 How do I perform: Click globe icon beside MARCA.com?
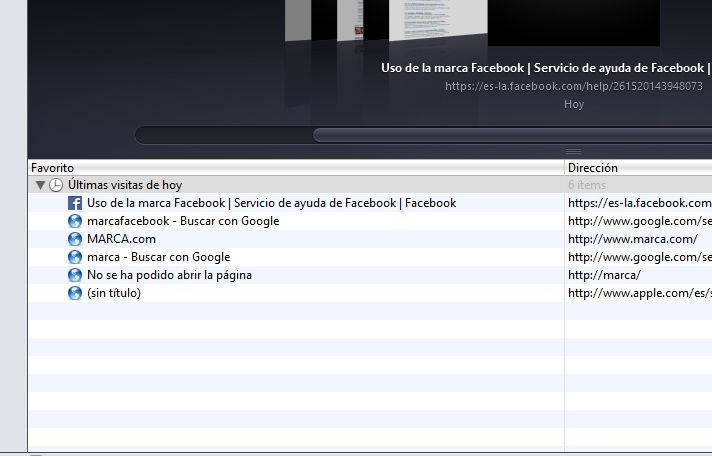pyautogui.click(x=75, y=239)
